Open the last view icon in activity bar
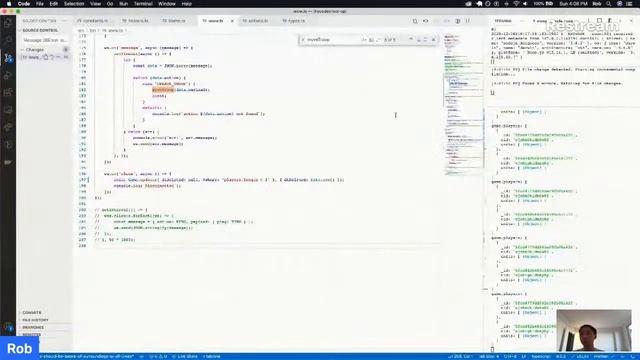The height and width of the screenshot is (360, 640). pos(8,162)
